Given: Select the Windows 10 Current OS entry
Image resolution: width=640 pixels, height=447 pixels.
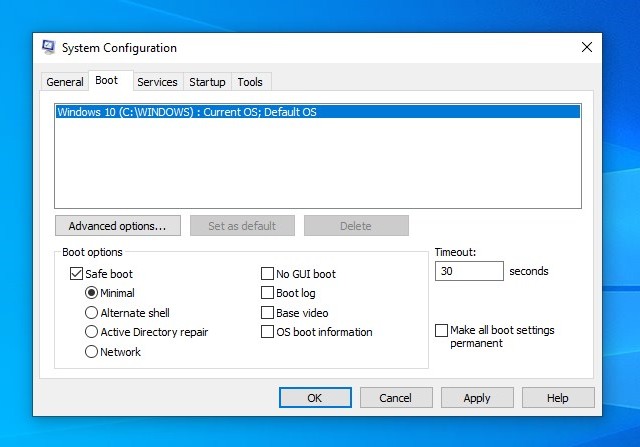Looking at the screenshot, I should [318, 112].
